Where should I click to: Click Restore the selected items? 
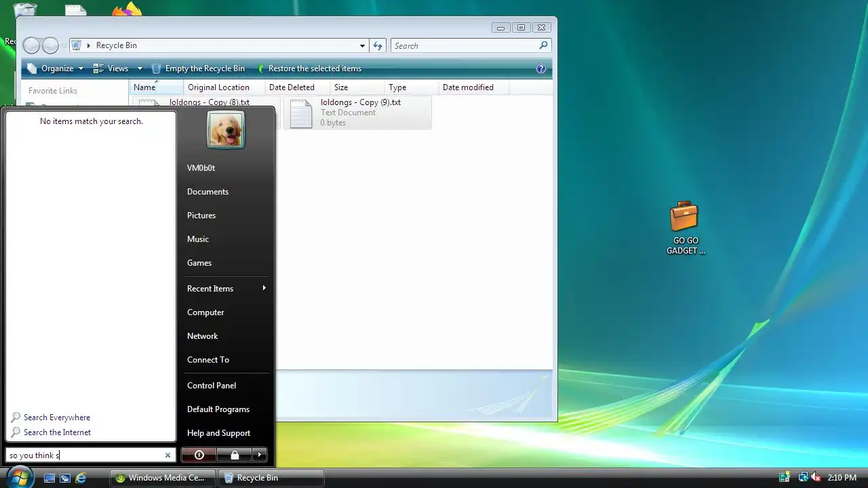(x=309, y=68)
